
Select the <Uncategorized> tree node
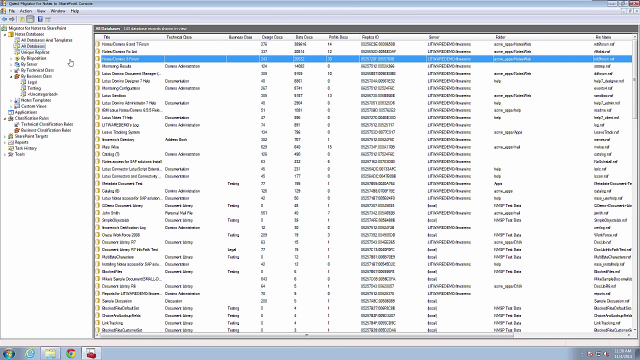(42, 94)
